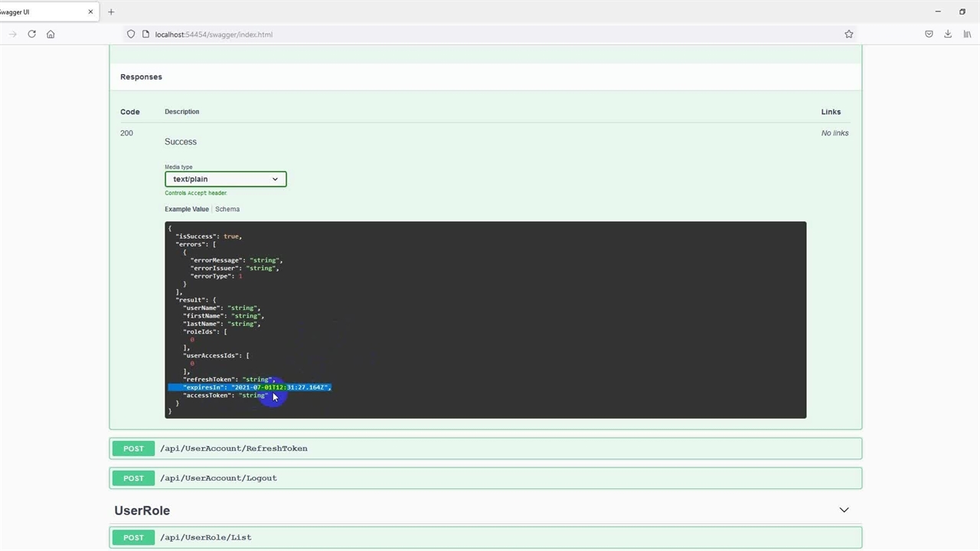The image size is (980, 551).
Task: Open the text/plain media type dropdown
Action: click(225, 179)
